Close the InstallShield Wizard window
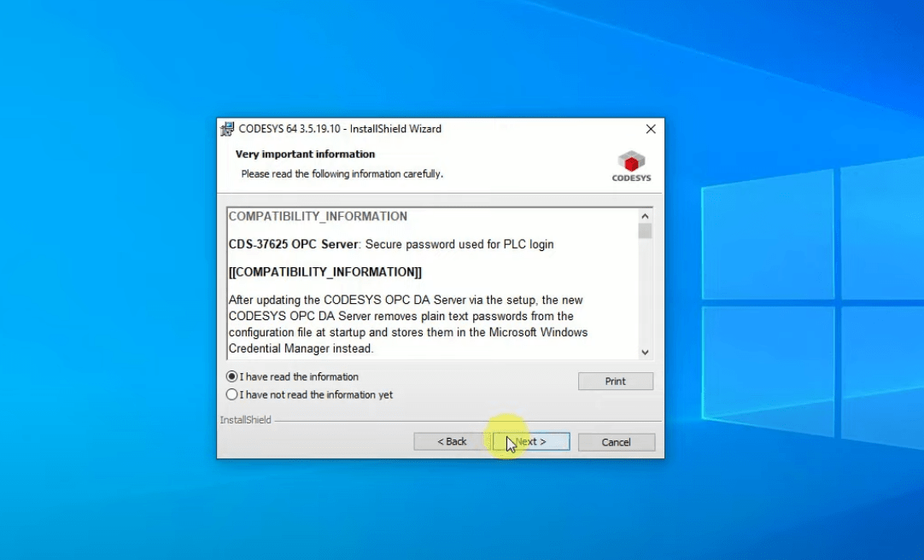Screen dimensions: 924x560 [651, 130]
